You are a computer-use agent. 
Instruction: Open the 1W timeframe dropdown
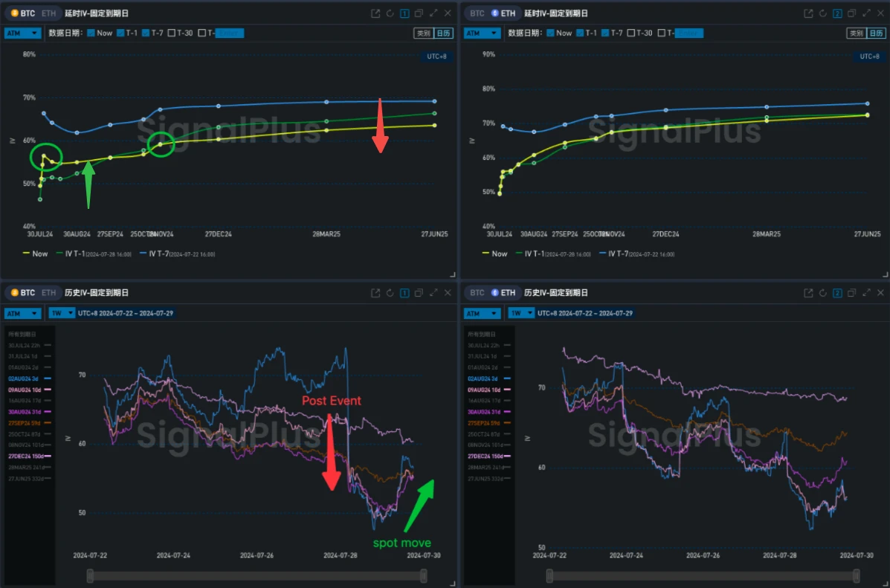61,313
